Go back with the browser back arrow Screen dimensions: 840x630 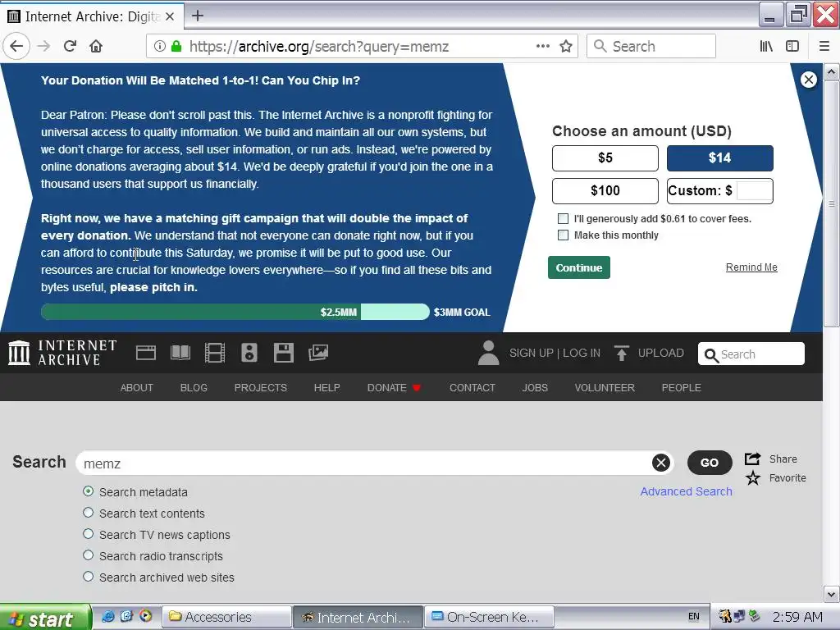click(x=16, y=46)
